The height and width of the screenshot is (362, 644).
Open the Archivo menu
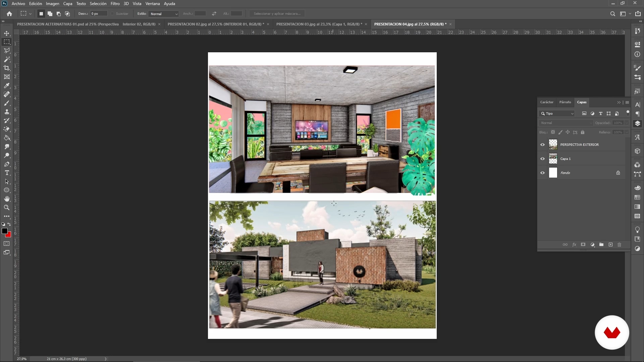coord(18,4)
